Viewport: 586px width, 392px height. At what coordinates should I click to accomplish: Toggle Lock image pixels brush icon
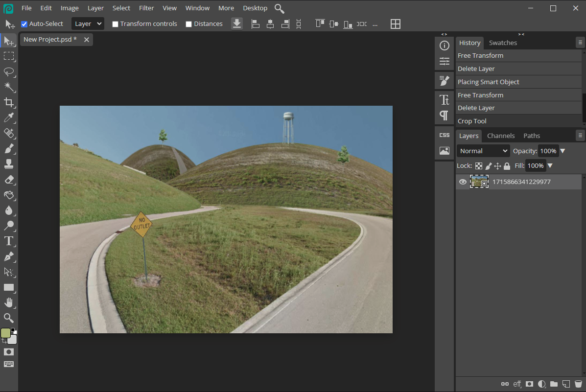click(489, 166)
